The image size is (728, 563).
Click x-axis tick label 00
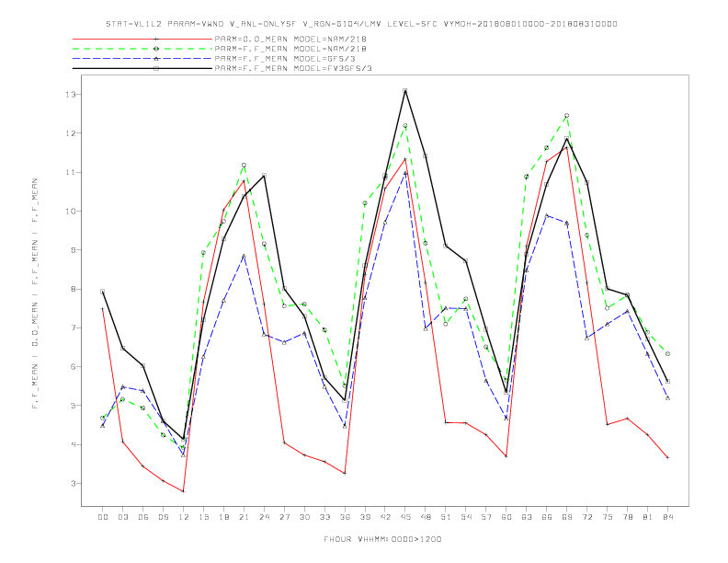pyautogui.click(x=103, y=517)
